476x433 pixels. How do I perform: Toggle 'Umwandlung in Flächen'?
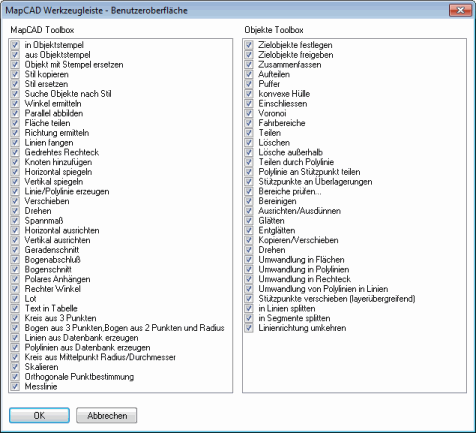249,259
